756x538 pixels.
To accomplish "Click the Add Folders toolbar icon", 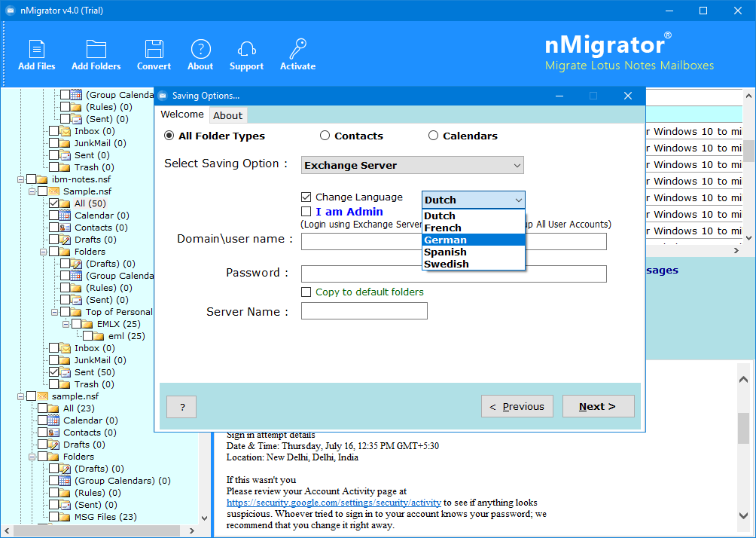I will pos(96,49).
